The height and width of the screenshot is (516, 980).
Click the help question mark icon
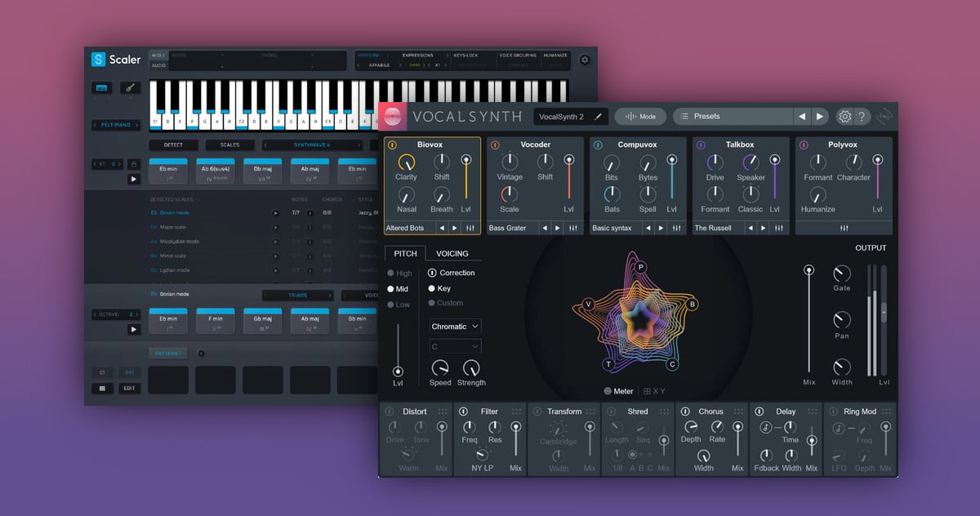[862, 117]
